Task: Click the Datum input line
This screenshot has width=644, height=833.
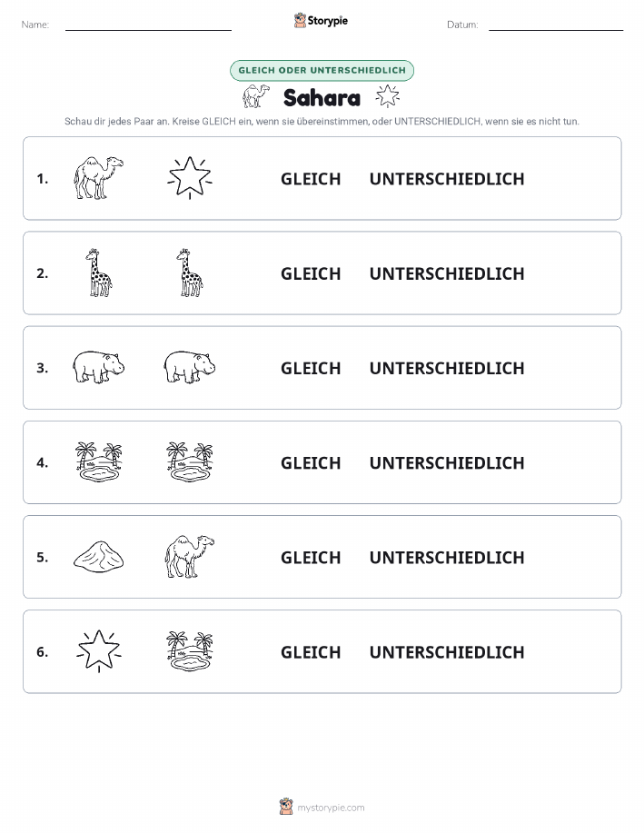Action: click(x=556, y=25)
